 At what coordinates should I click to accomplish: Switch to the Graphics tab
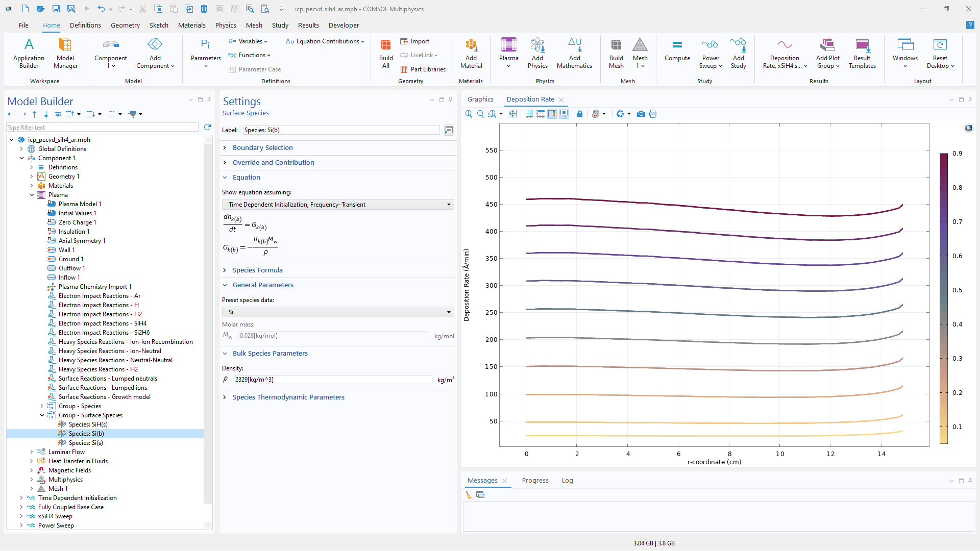point(480,99)
